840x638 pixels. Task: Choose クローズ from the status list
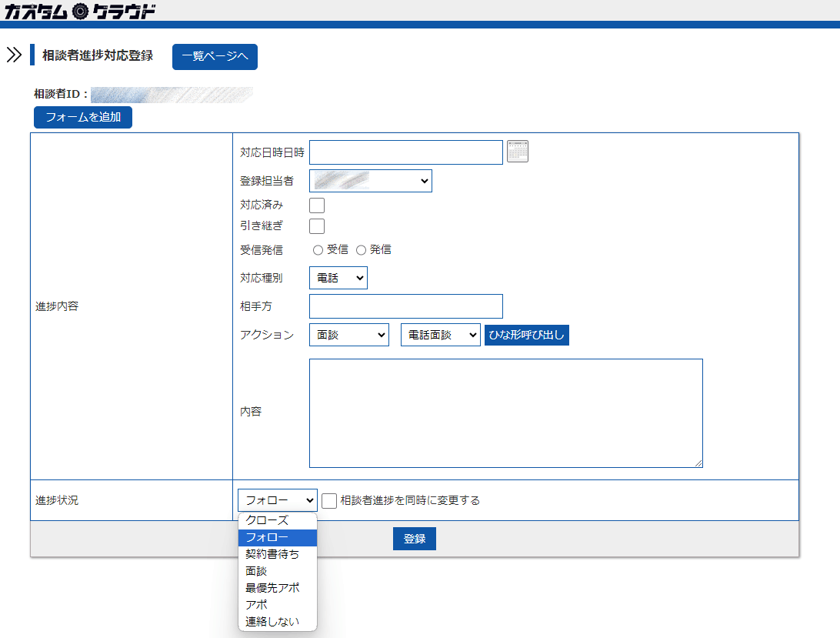[x=267, y=521]
